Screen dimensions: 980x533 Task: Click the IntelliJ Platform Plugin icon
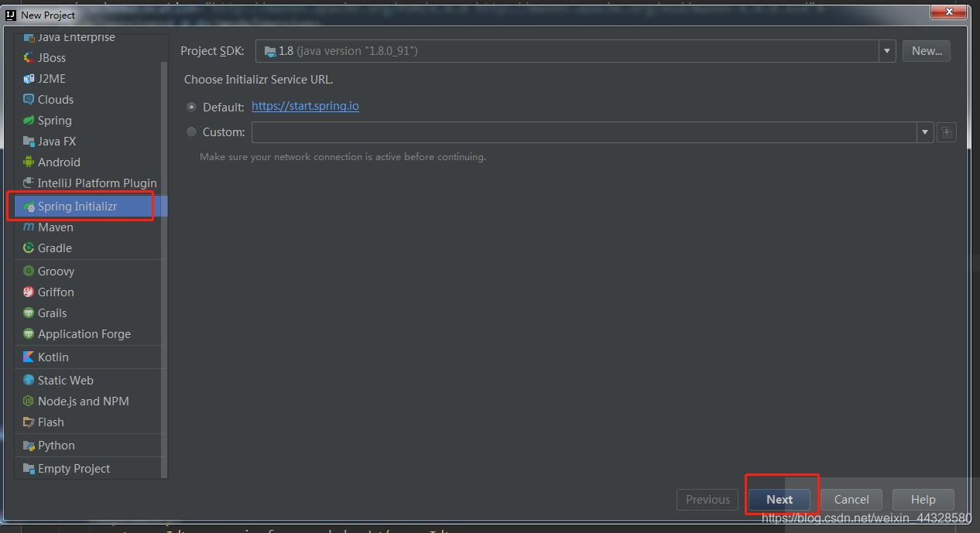point(29,183)
